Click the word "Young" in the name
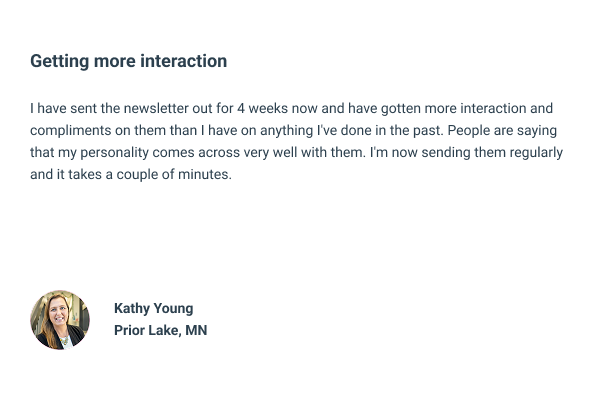 (173, 308)
